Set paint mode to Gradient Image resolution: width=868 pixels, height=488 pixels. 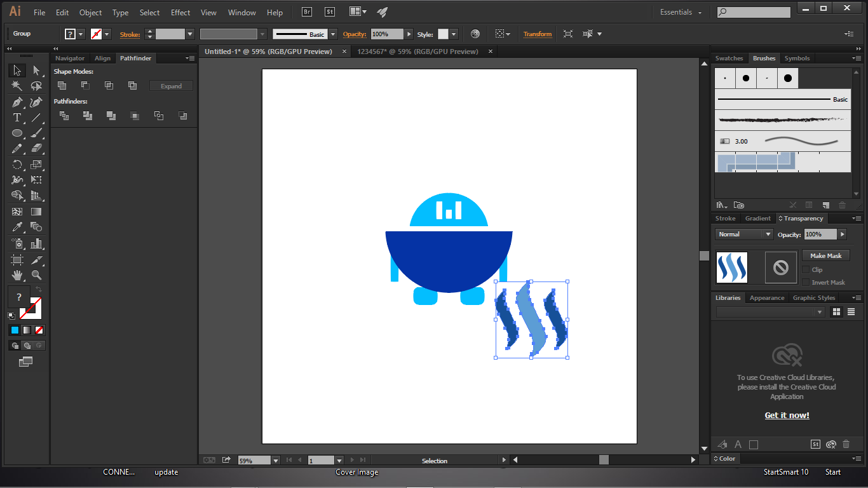point(27,330)
